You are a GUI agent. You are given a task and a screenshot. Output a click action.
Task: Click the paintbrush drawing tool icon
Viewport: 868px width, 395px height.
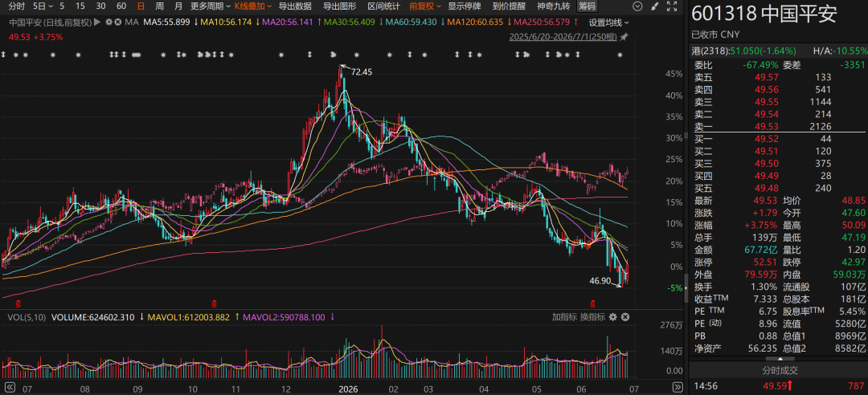pos(655,7)
